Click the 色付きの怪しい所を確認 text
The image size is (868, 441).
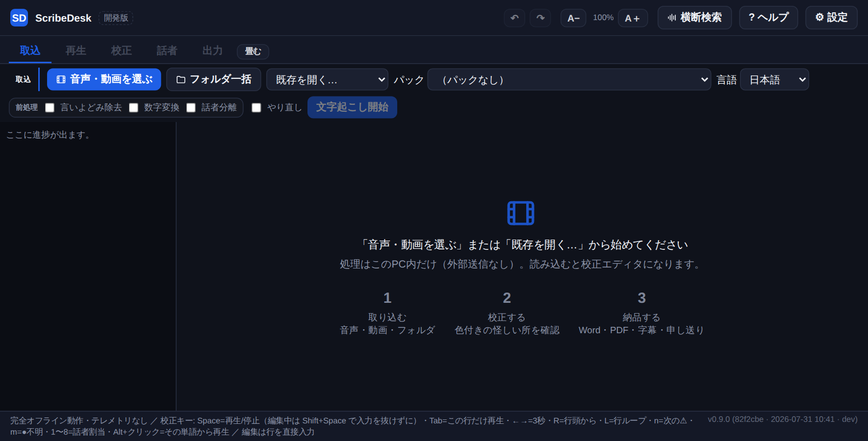(507, 330)
